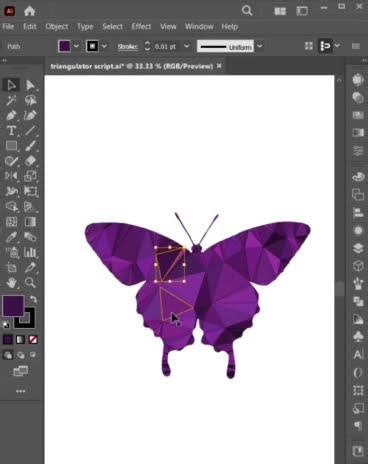The image size is (368, 464).
Task: Change screen mode button
Action: click(x=21, y=371)
